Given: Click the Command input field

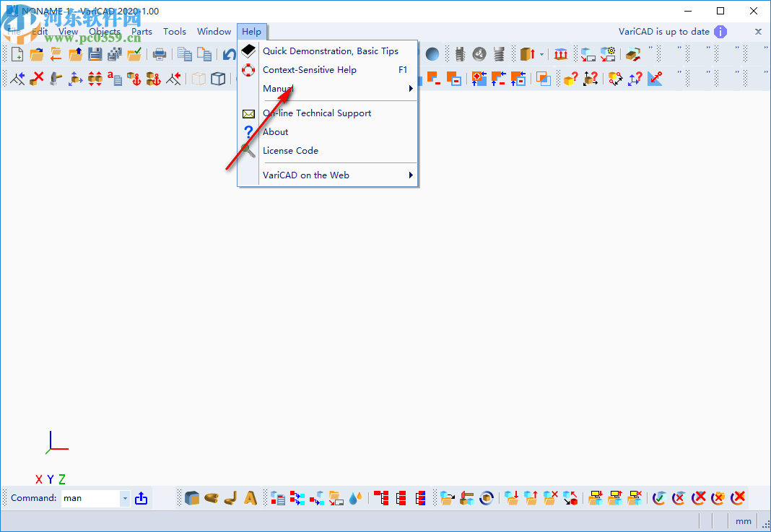Looking at the screenshot, I should coord(91,498).
